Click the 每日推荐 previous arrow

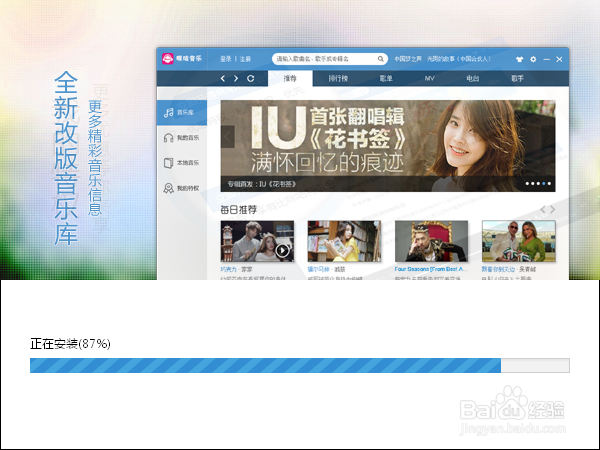click(x=543, y=209)
